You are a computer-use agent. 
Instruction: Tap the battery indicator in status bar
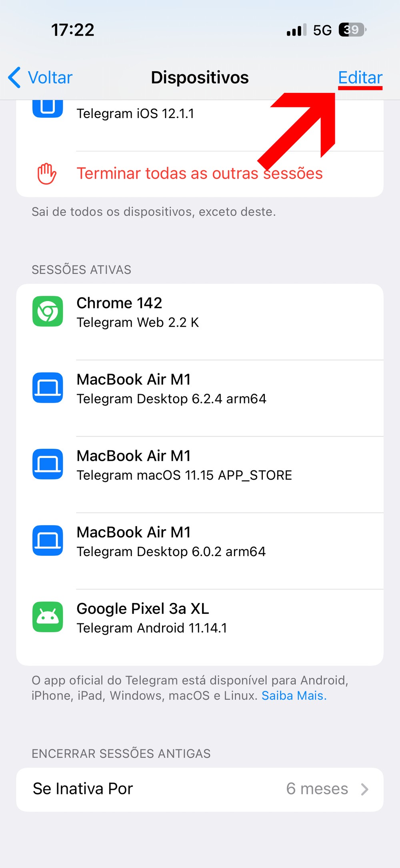click(352, 30)
